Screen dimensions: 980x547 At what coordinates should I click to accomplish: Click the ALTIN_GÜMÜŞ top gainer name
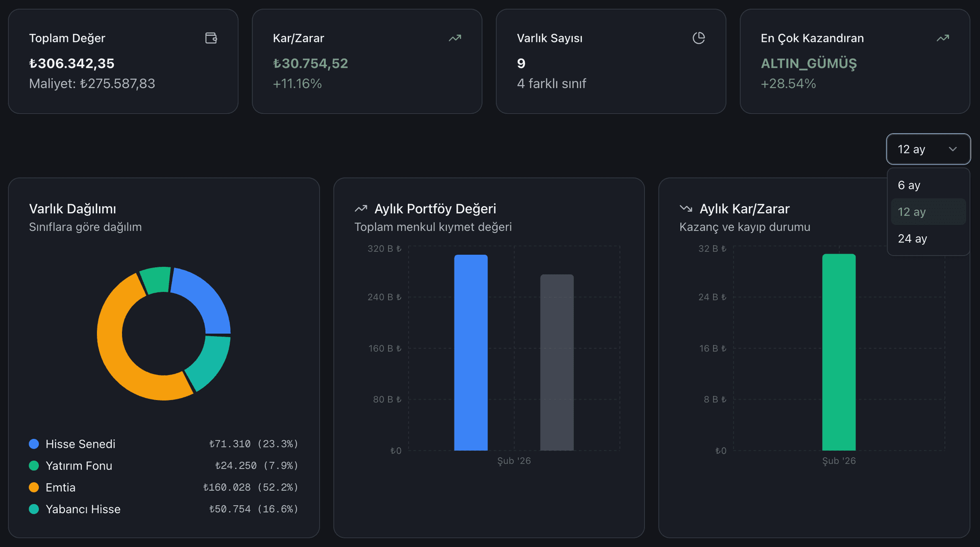[808, 63]
